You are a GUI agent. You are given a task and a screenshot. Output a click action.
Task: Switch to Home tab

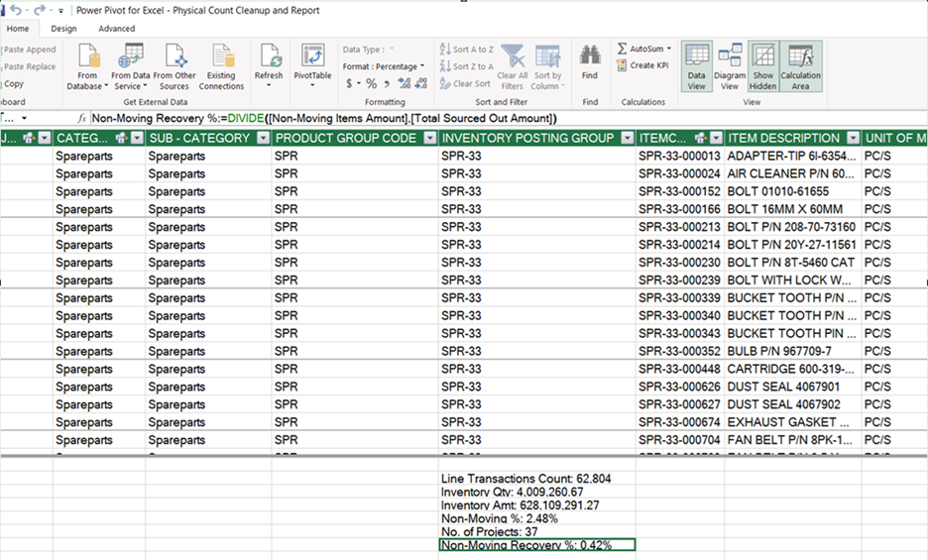pyautogui.click(x=18, y=29)
